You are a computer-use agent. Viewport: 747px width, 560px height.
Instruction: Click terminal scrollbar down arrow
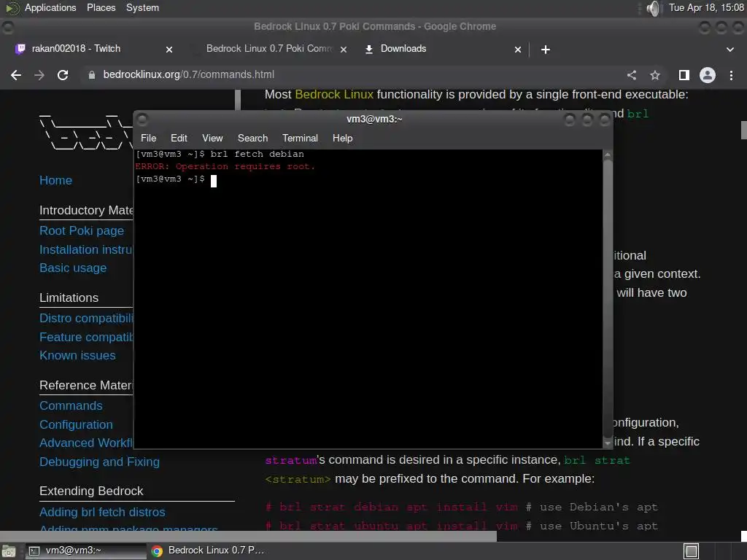[x=608, y=443]
